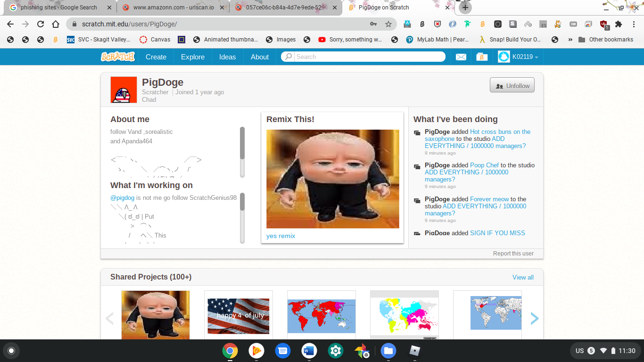The image size is (644, 362).
Task: Click PigDoge's profile avatar image
Action: [124, 90]
